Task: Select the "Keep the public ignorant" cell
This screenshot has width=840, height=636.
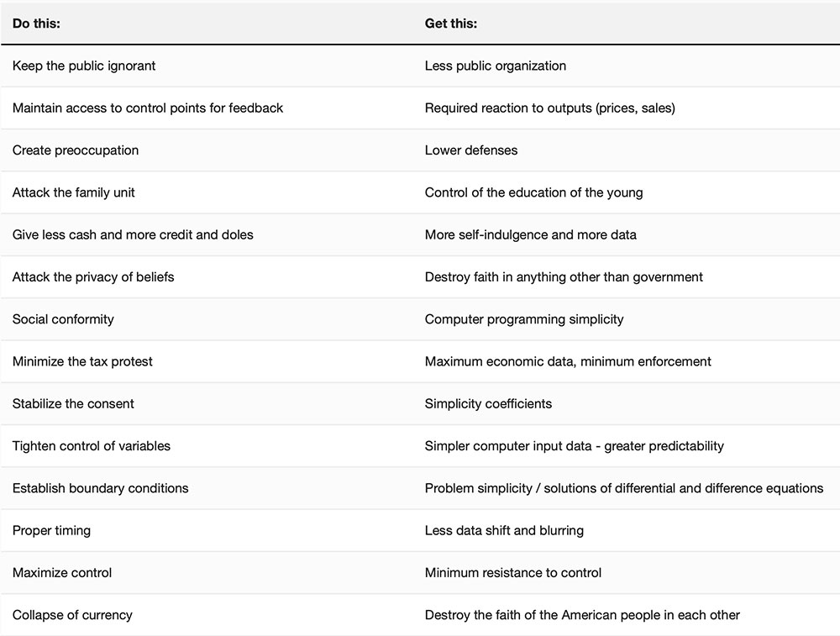Action: click(84, 66)
